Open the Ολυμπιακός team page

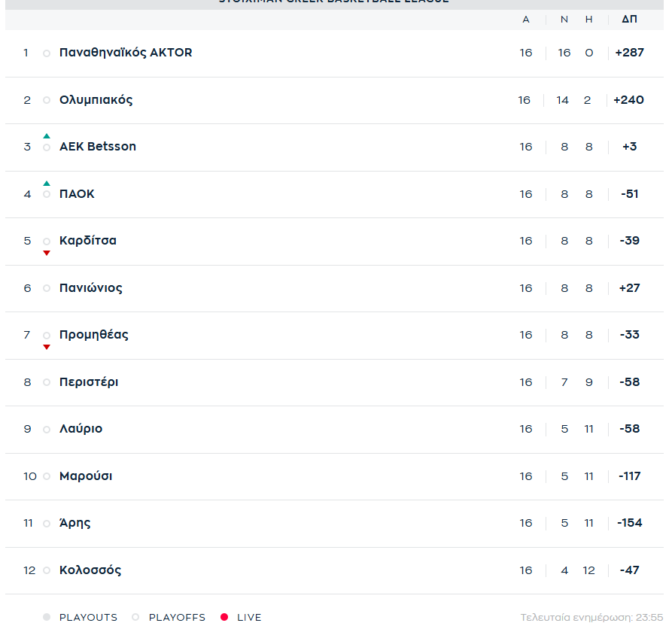pyautogui.click(x=96, y=100)
